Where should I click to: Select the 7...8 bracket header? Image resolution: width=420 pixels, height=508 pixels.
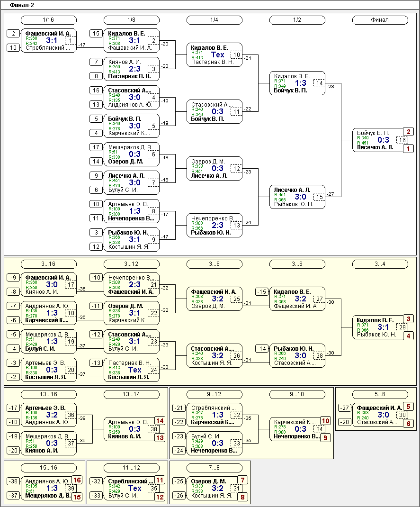214,468
